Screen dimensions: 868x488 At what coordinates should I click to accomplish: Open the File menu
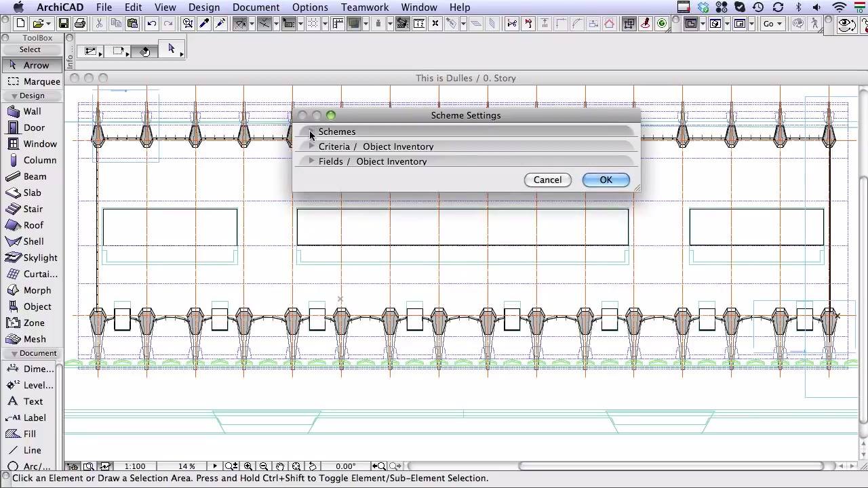[x=104, y=7]
